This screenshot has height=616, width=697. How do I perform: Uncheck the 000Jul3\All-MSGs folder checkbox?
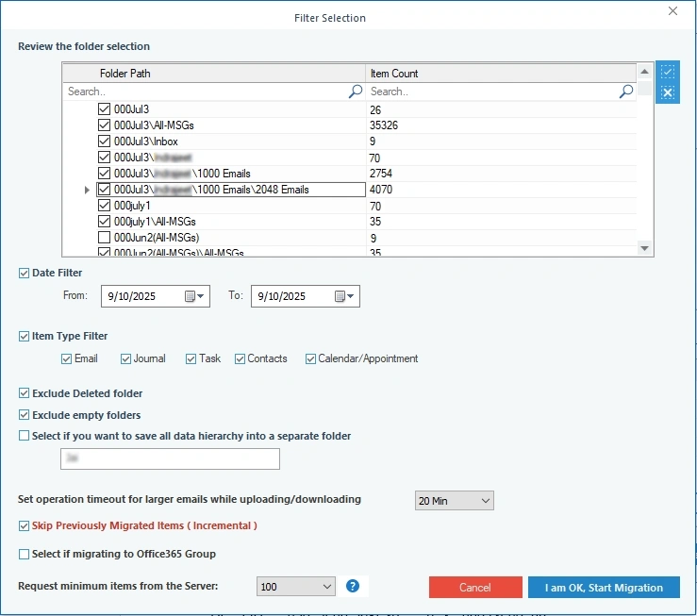(104, 125)
